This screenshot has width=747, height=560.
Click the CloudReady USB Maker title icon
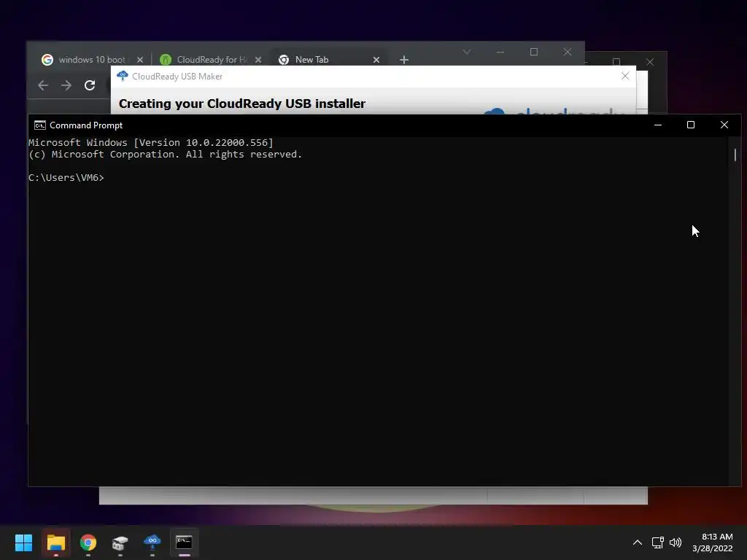123,76
